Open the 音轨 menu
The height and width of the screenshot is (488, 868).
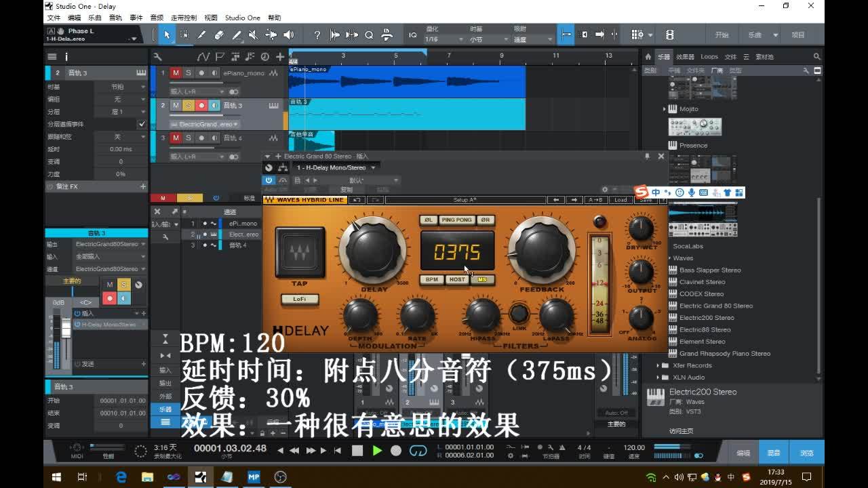[115, 18]
